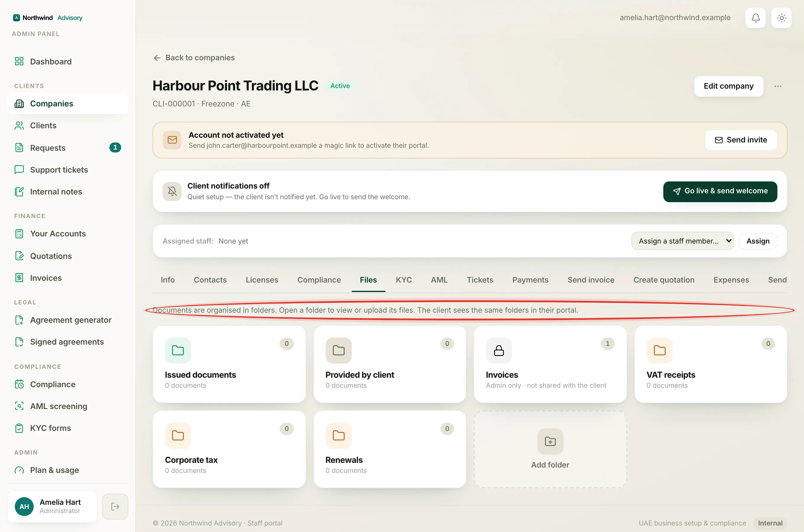Switch to the Contacts tab

coord(210,280)
